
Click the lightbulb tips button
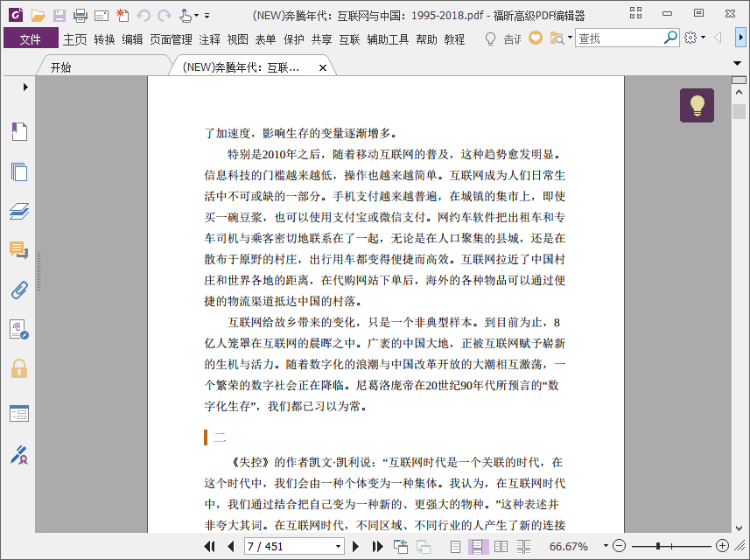(x=697, y=105)
